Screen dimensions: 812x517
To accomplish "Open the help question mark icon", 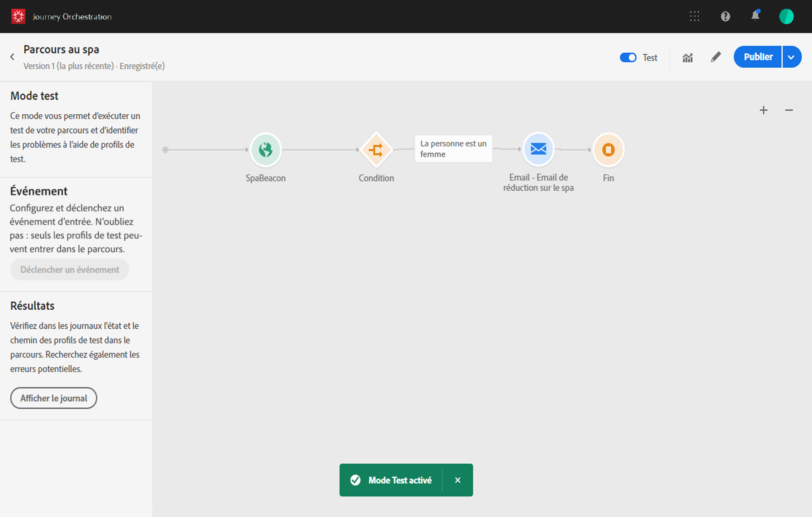I will [x=725, y=16].
